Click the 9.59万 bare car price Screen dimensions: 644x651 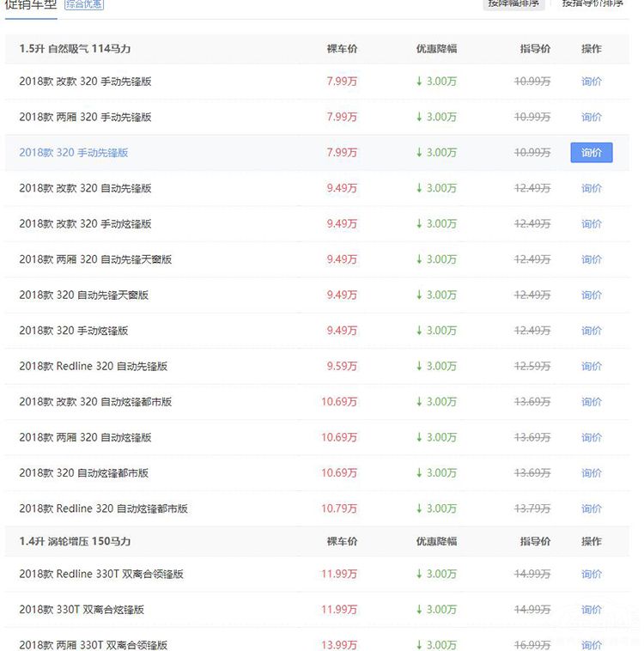pos(342,367)
